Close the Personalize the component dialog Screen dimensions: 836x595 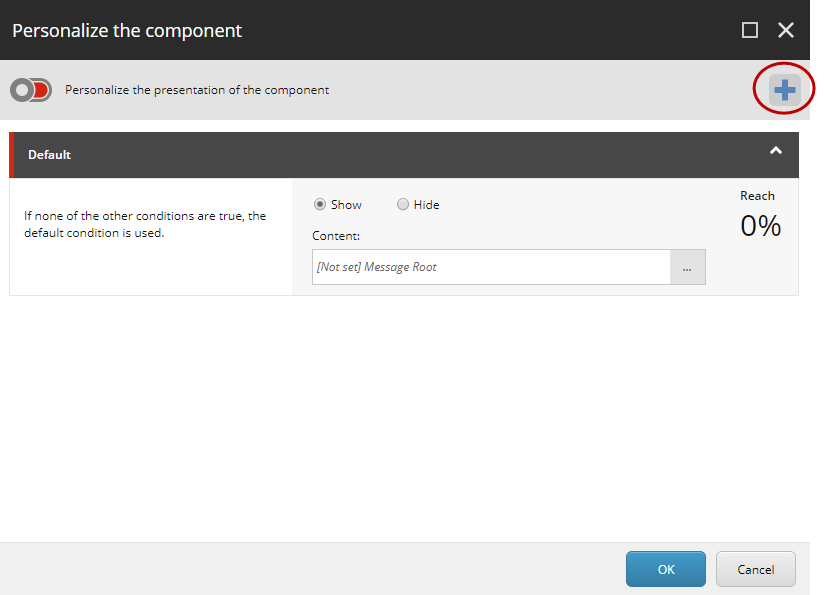786,30
